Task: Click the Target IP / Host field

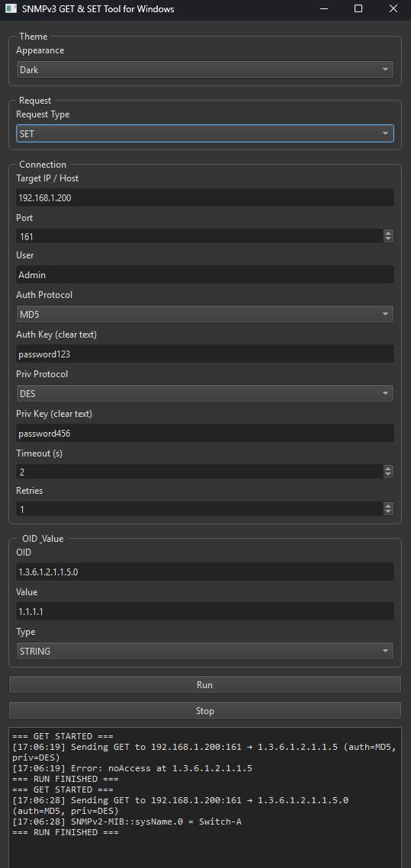Action: pyautogui.click(x=204, y=197)
